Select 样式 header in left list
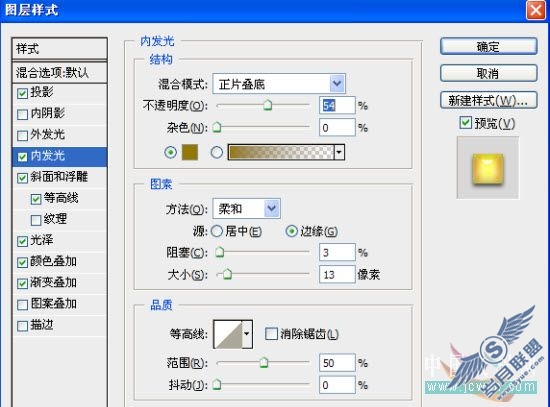 click(60, 48)
